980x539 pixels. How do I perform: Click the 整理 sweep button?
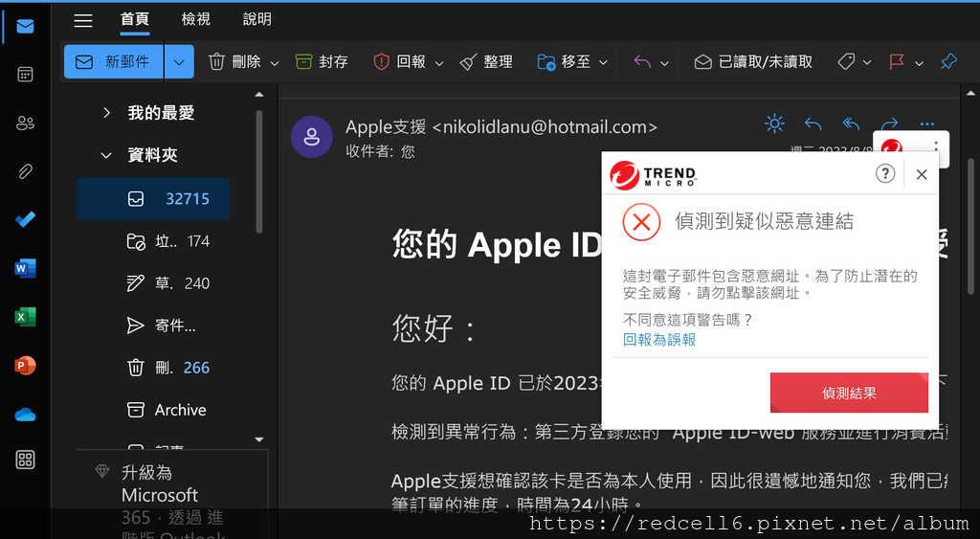pyautogui.click(x=486, y=62)
